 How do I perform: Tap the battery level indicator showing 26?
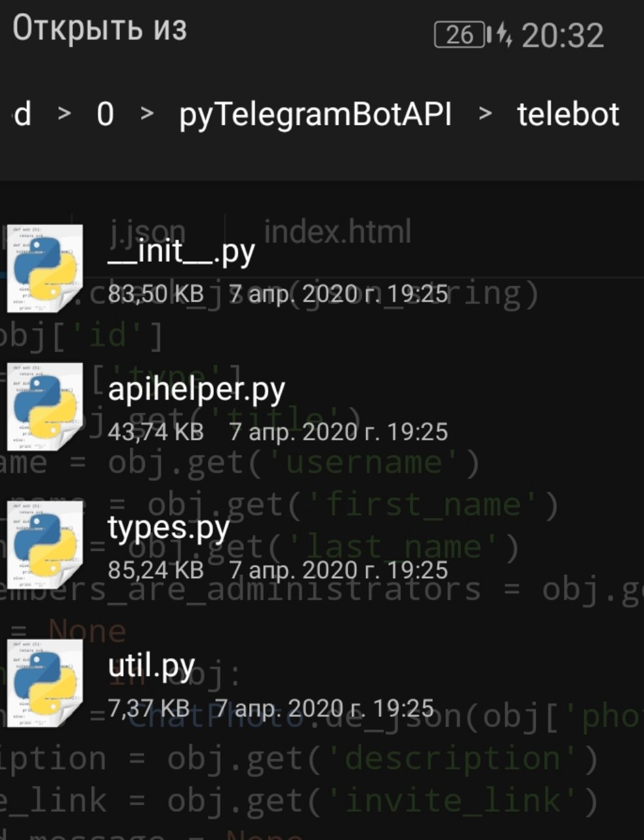point(461,35)
